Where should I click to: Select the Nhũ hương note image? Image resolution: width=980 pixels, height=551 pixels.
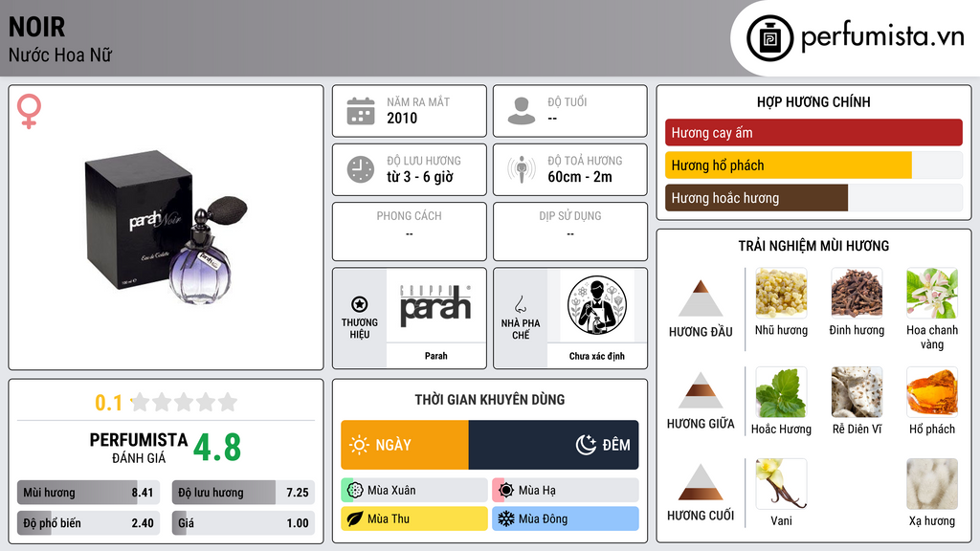tap(781, 293)
